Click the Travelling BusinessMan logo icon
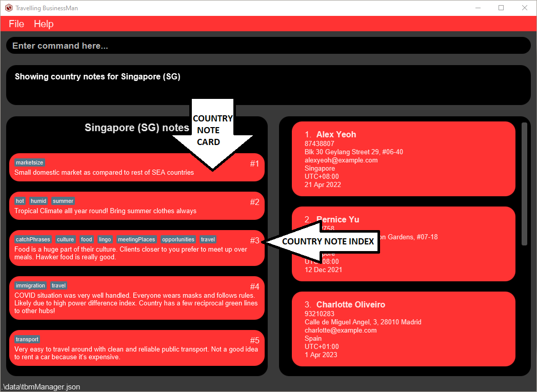The height and width of the screenshot is (392, 537). click(x=8, y=8)
